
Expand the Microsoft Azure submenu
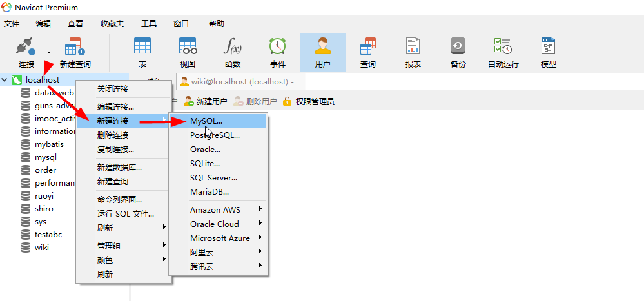coord(218,238)
